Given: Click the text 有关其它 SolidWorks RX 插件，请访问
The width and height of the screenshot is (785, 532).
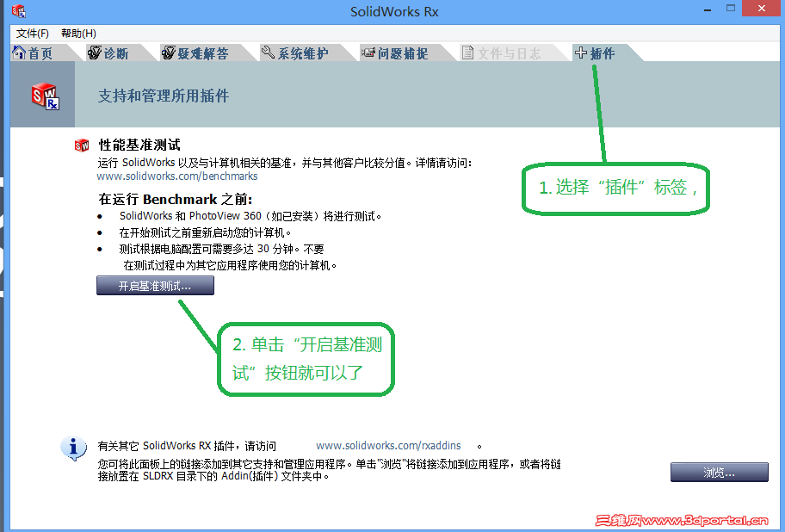Looking at the screenshot, I should coord(187,446).
